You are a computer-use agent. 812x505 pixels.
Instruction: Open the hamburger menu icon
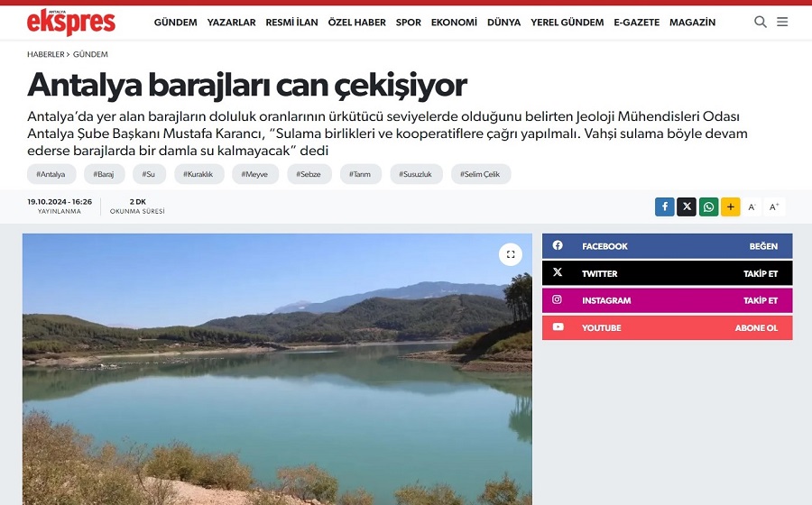click(x=782, y=22)
